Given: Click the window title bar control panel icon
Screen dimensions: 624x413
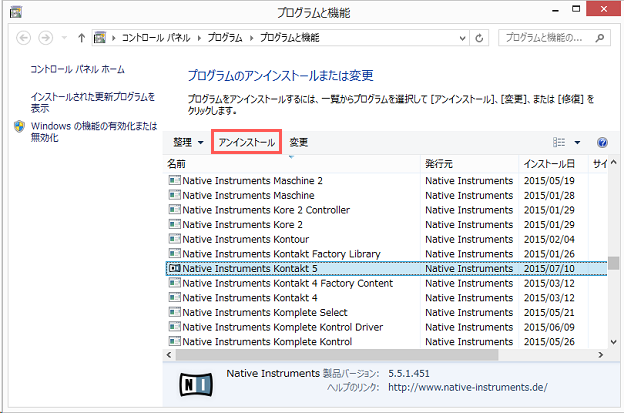Looking at the screenshot, I should pyautogui.click(x=16, y=12).
